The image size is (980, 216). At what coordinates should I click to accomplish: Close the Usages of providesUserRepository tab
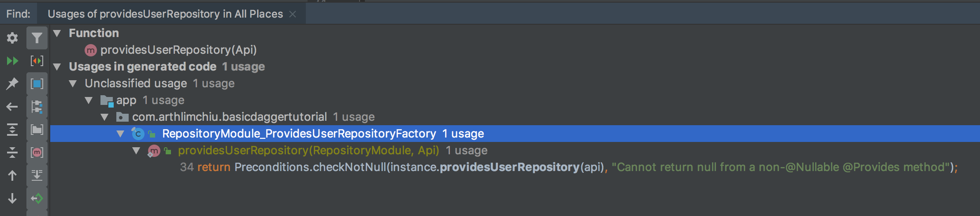[293, 14]
